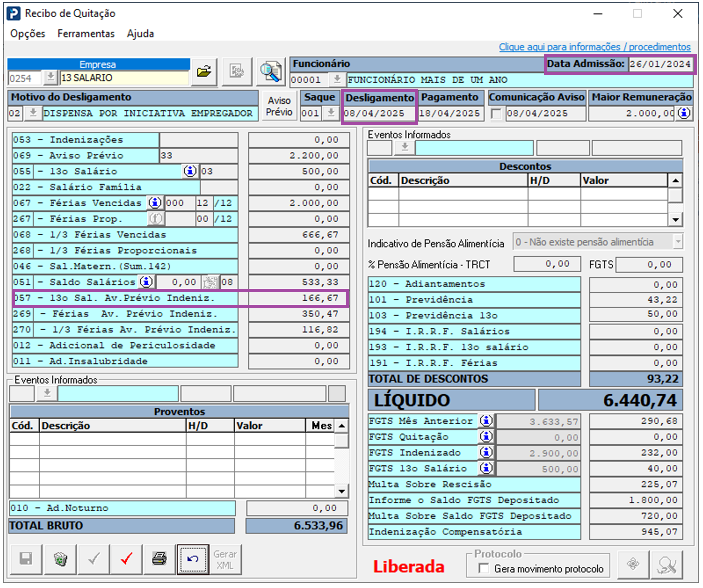Click the red checkmark icon
This screenshot has width=703, height=588.
(125, 559)
